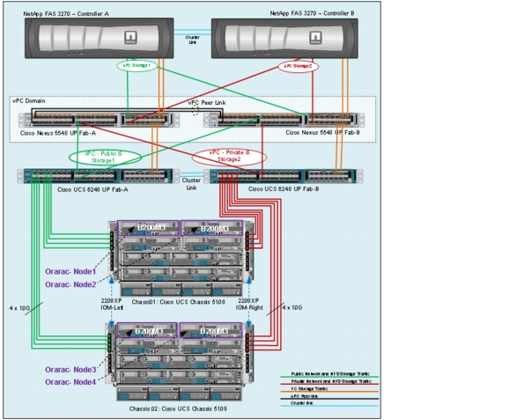The image size is (509, 420).
Task: Click the Cluster Link label between NetApp controllers
Action: pyautogui.click(x=193, y=40)
